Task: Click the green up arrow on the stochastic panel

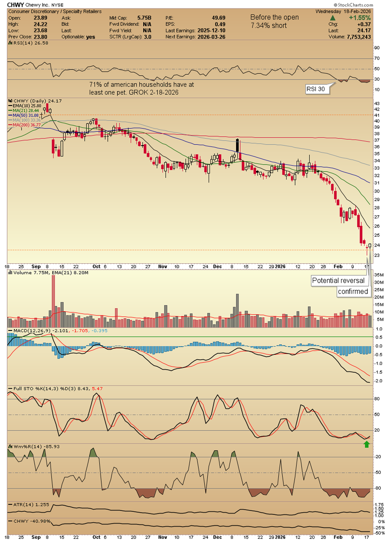Action: (367, 445)
